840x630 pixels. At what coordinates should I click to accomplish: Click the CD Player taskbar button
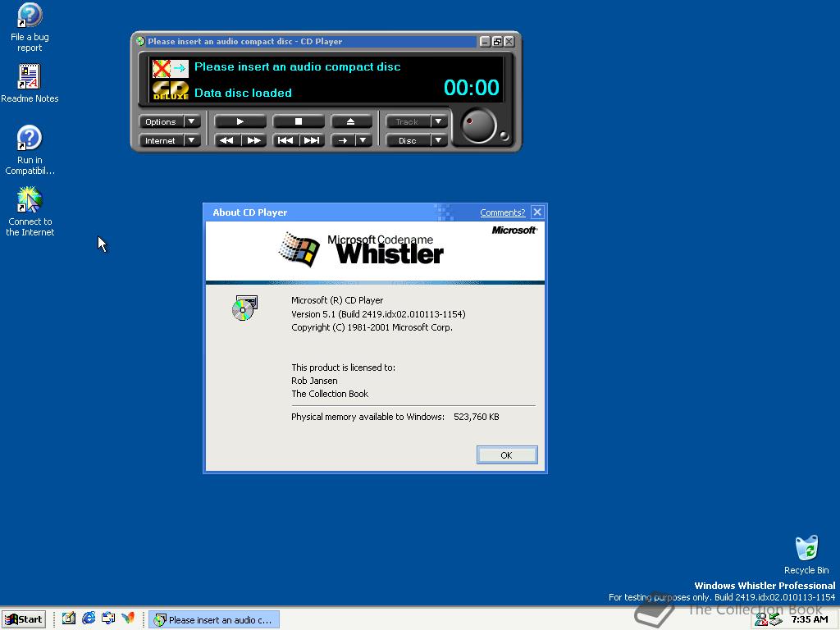(x=214, y=620)
